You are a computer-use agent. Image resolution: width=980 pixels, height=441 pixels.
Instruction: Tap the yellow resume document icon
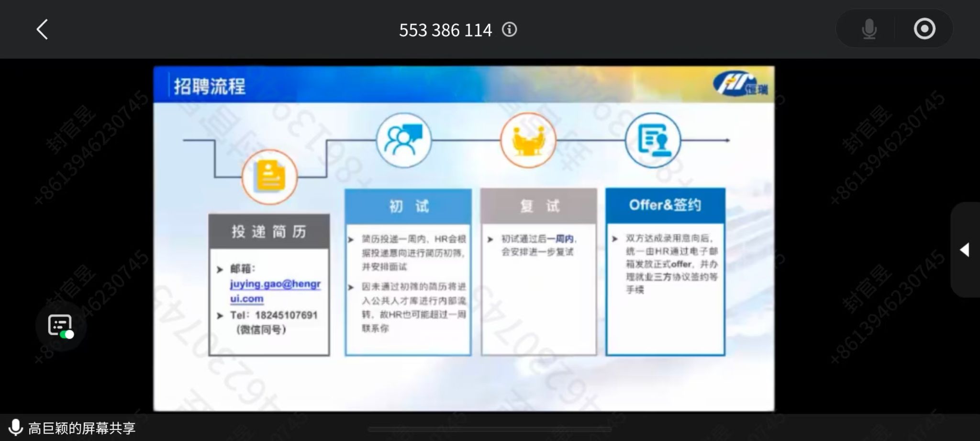(x=270, y=177)
